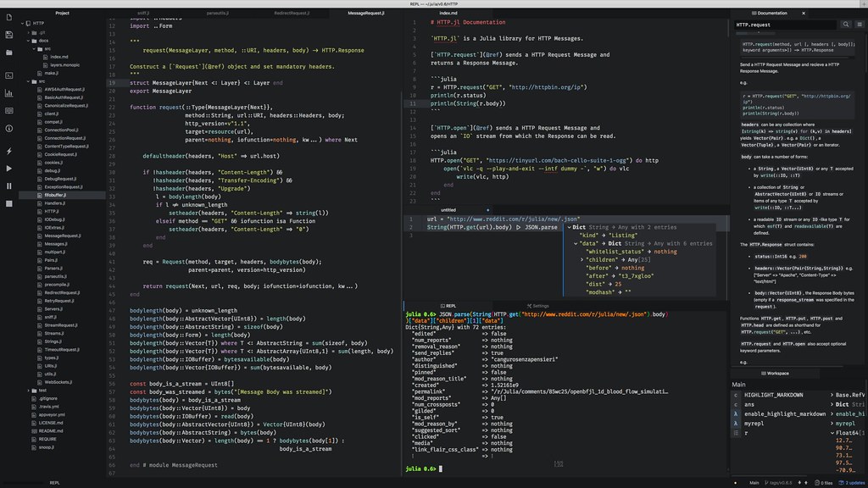Close the Documentation tab with its X
The image size is (868, 488).
[x=804, y=13]
